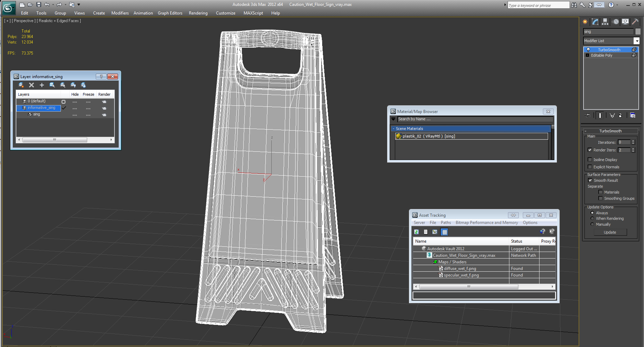Open the Help menu dropdown arrow
The height and width of the screenshot is (347, 644).
tap(617, 5)
